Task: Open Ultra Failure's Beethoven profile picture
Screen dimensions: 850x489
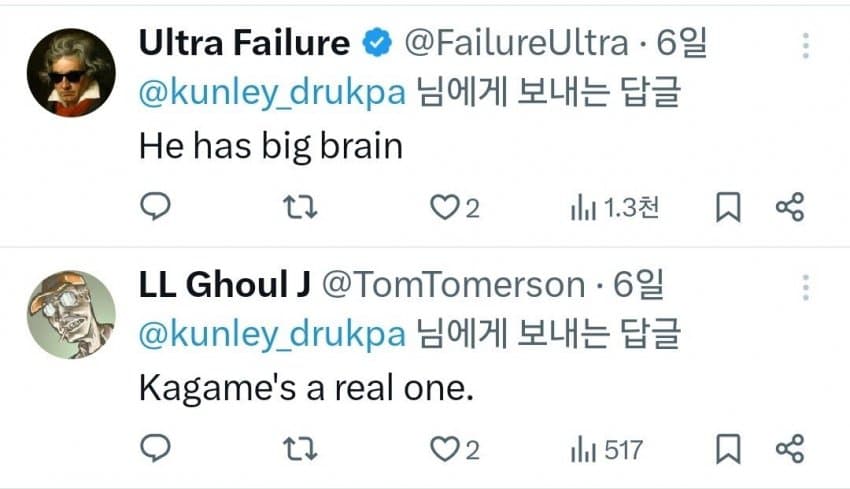Action: (70, 72)
